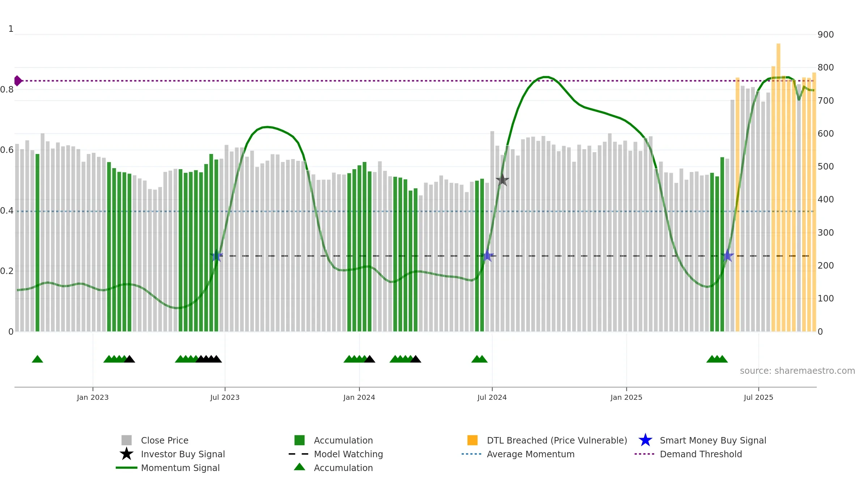This screenshot has height=488, width=868.
Task: Click the green Accumulation square legend swatch
Action: click(x=299, y=440)
